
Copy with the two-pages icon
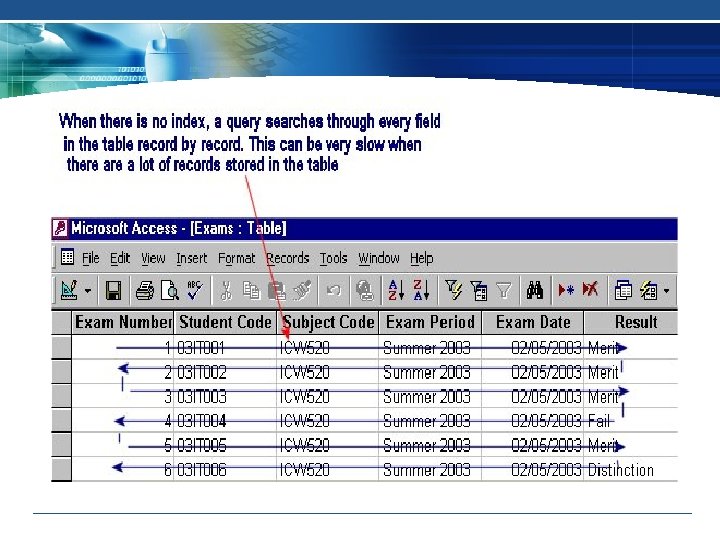click(x=251, y=291)
